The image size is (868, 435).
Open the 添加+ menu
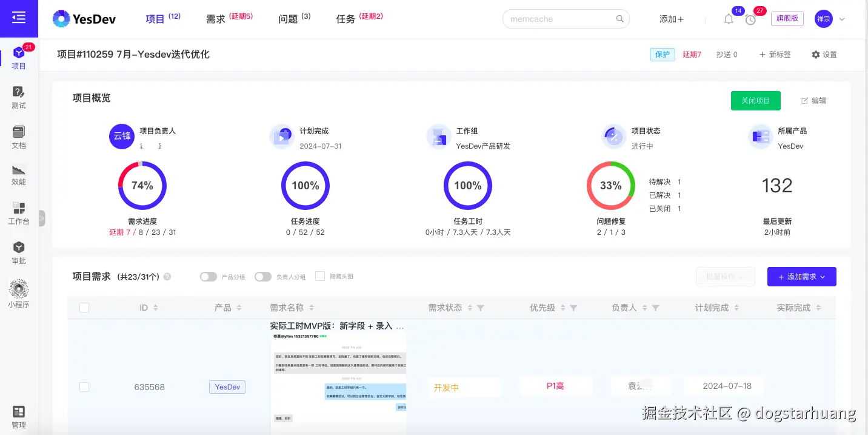(672, 19)
